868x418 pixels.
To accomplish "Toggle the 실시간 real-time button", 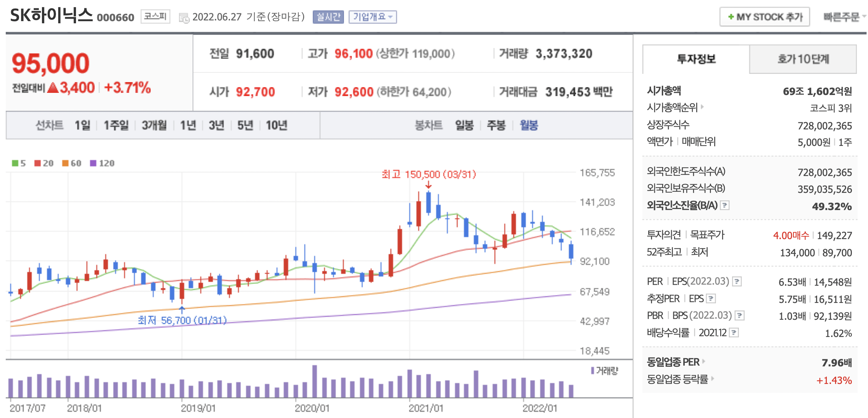I will tap(328, 17).
